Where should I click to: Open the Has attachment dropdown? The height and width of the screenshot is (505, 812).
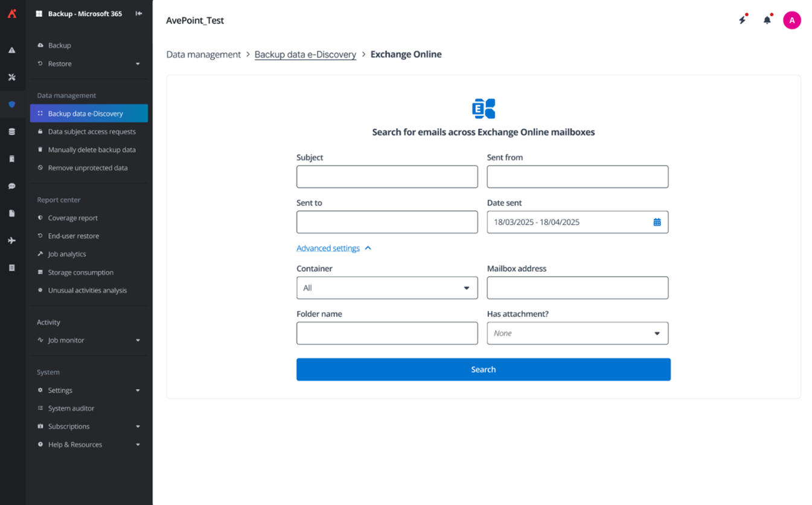click(577, 333)
